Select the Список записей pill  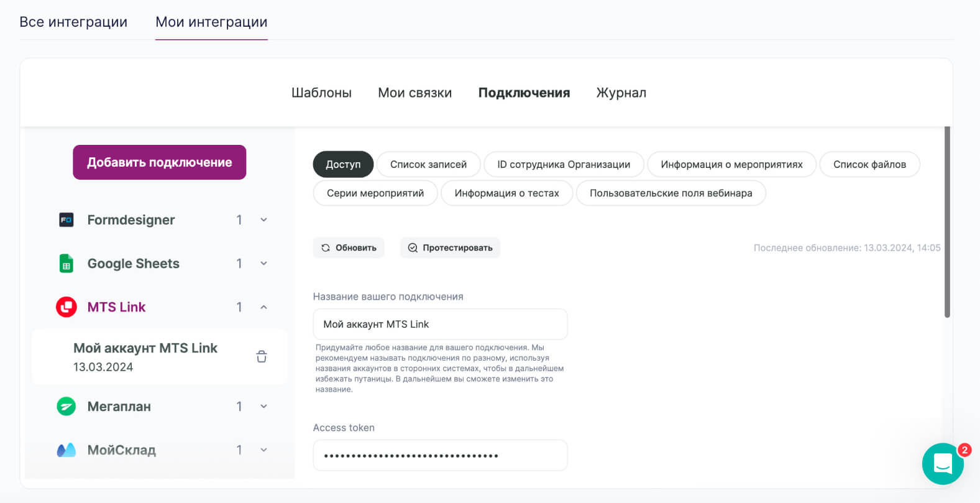[x=428, y=165]
